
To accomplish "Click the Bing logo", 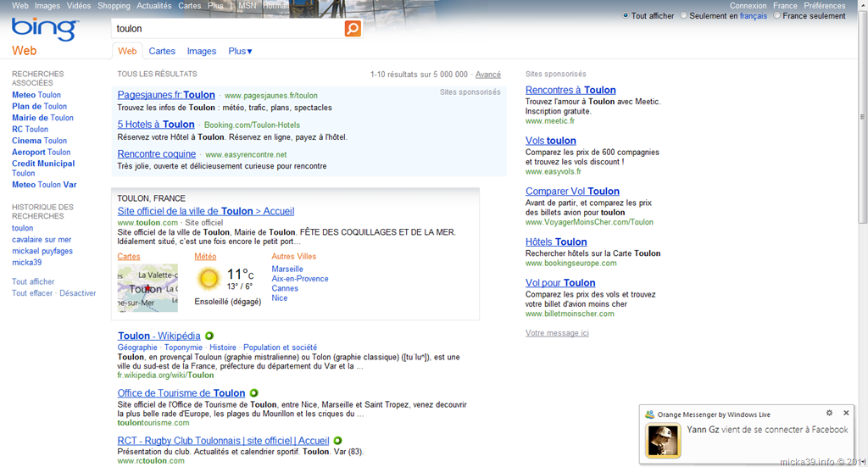I will (x=46, y=29).
